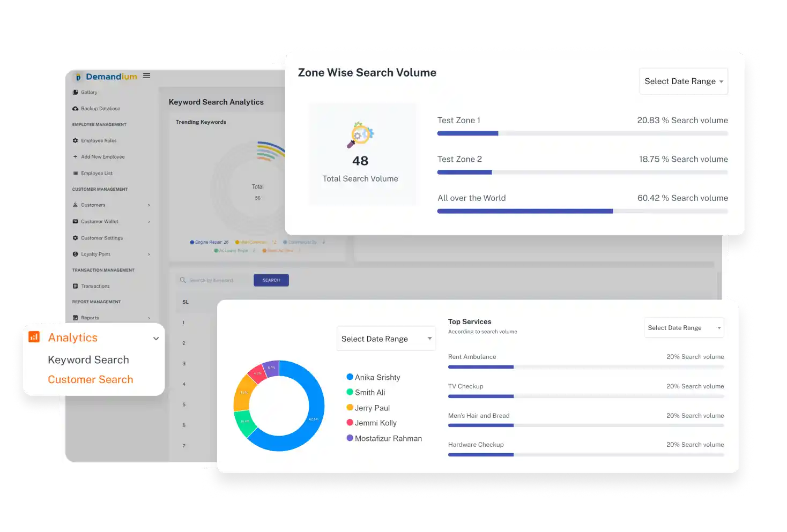This screenshot has height=532, width=787.
Task: Click the TV Checkup progress bar
Action: tap(586, 396)
